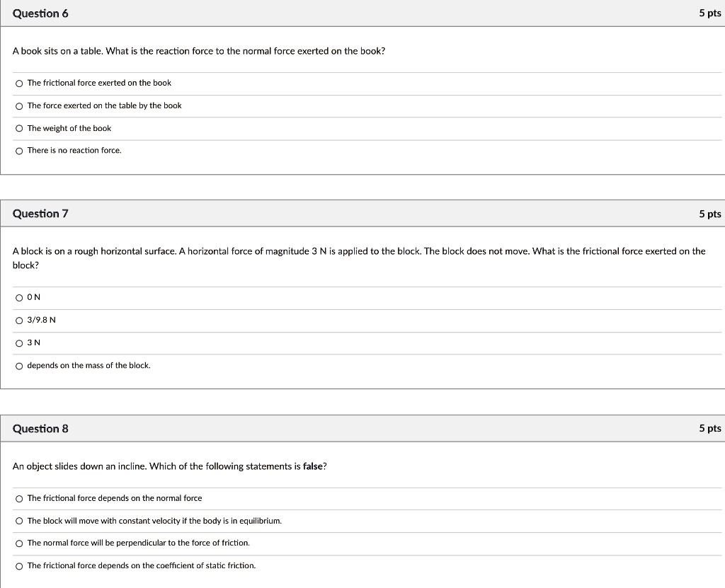This screenshot has height=588, width=725.
Task: Pick the '3 N' answer choice
Action: (x=19, y=343)
